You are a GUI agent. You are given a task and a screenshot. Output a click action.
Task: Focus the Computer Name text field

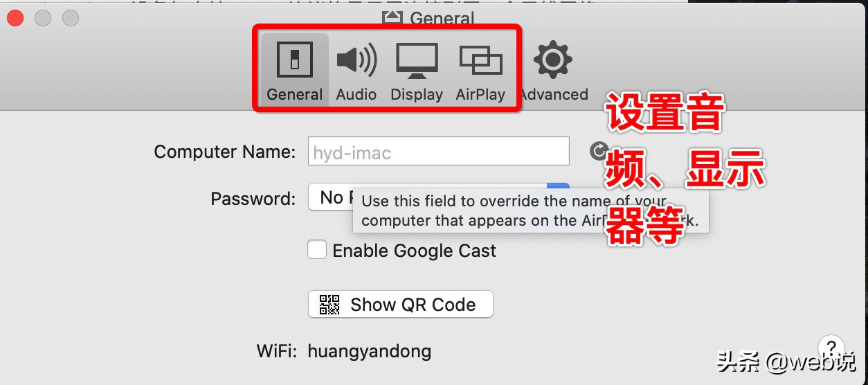pyautogui.click(x=439, y=151)
